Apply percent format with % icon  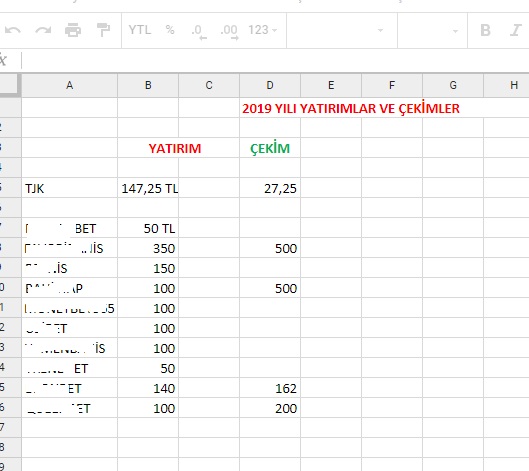(x=170, y=30)
